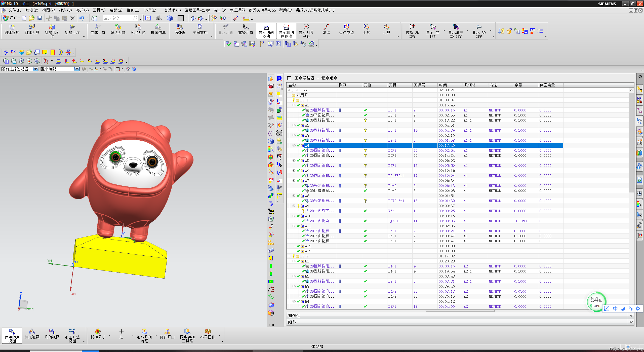
Task: Click the 小平面化 (Facet) icon
Action: 208,335
